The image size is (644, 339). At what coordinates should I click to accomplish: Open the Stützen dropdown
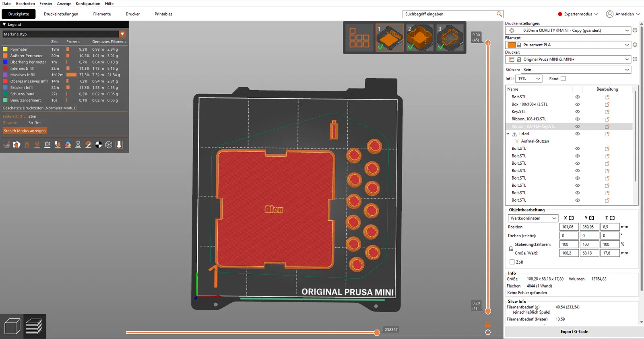tap(576, 70)
